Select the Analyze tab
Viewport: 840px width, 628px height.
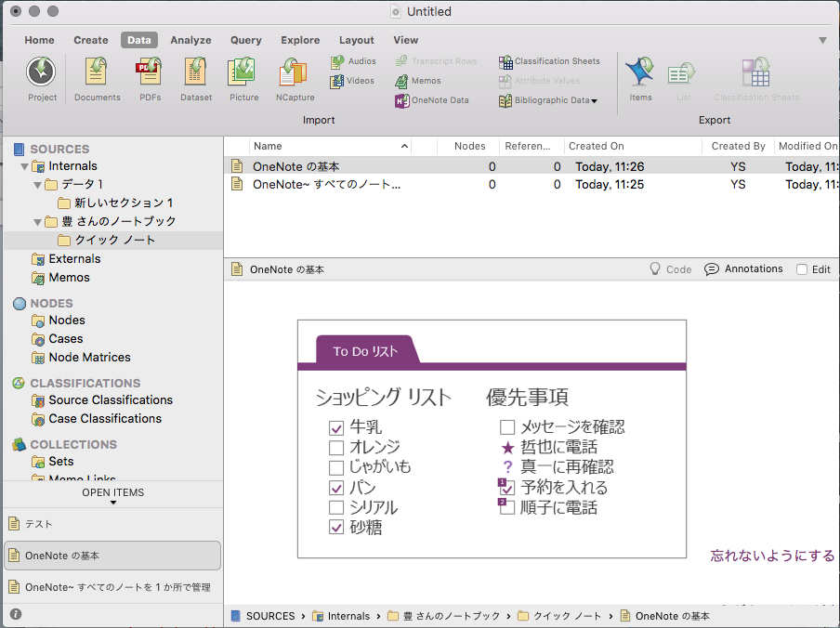[x=190, y=40]
